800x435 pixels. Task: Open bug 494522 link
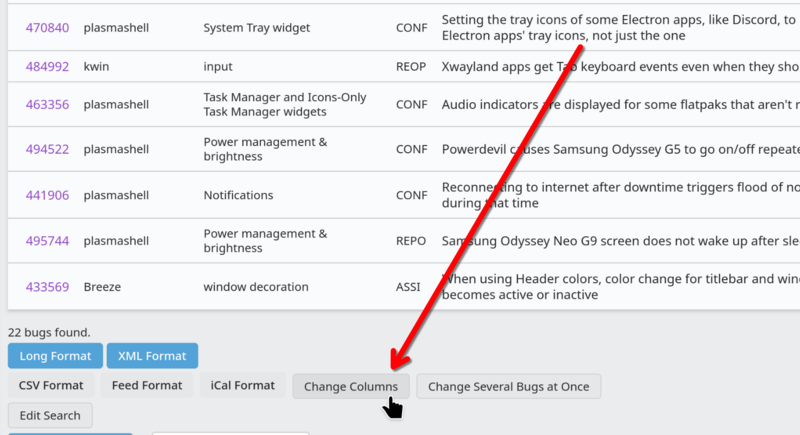tap(47, 150)
